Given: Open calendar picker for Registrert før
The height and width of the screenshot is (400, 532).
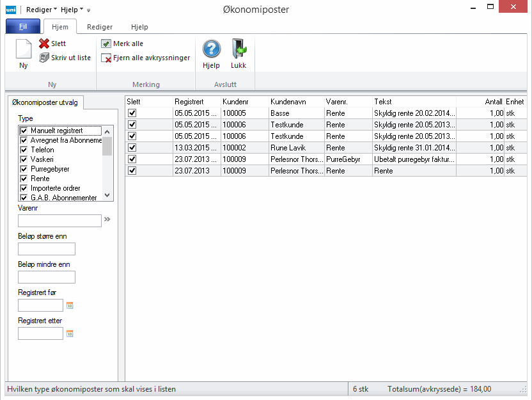Looking at the screenshot, I should point(70,305).
